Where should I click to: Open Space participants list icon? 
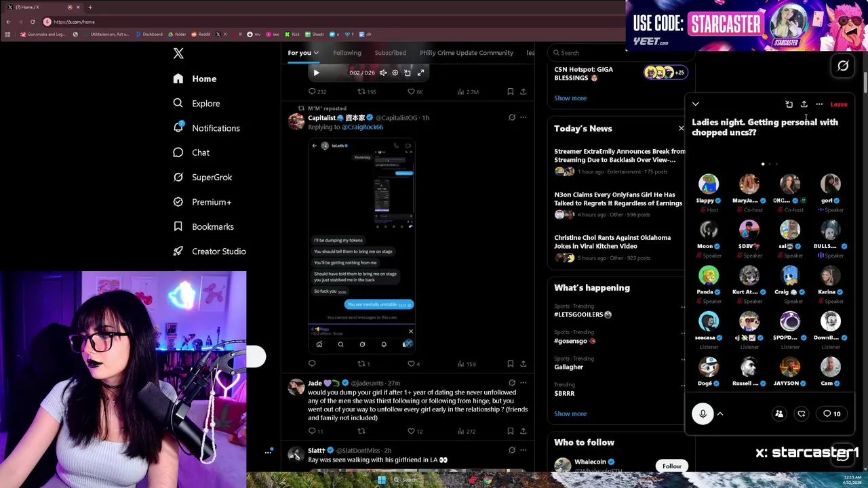pos(779,414)
